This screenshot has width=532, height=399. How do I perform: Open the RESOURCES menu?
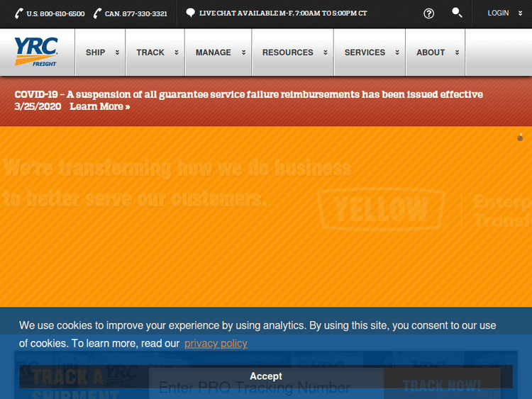click(x=292, y=52)
